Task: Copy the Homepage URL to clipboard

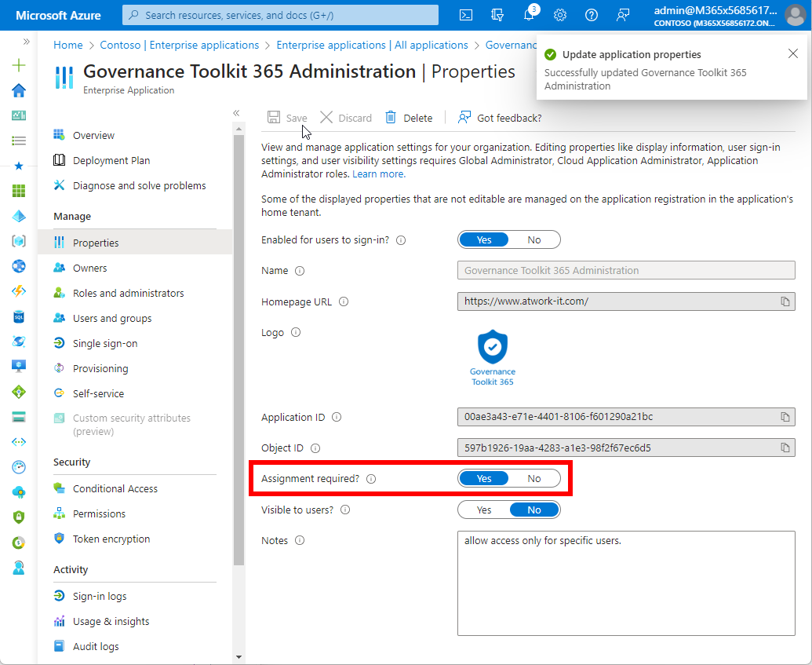Action: (785, 301)
